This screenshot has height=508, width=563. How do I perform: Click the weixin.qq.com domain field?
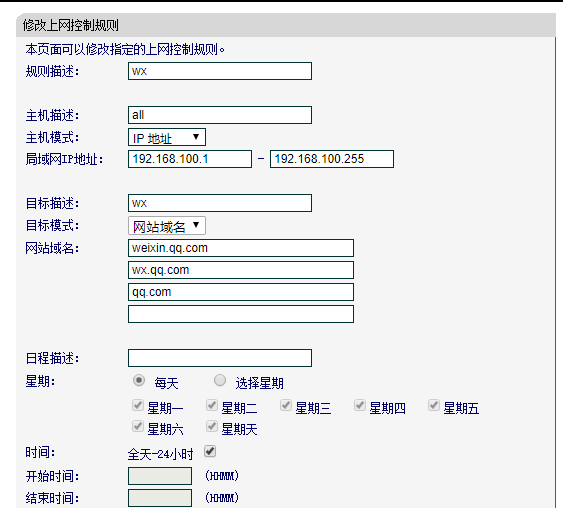coord(241,248)
